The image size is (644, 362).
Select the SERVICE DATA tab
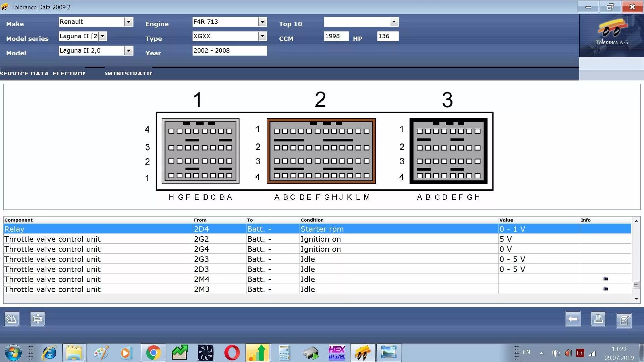[24, 73]
